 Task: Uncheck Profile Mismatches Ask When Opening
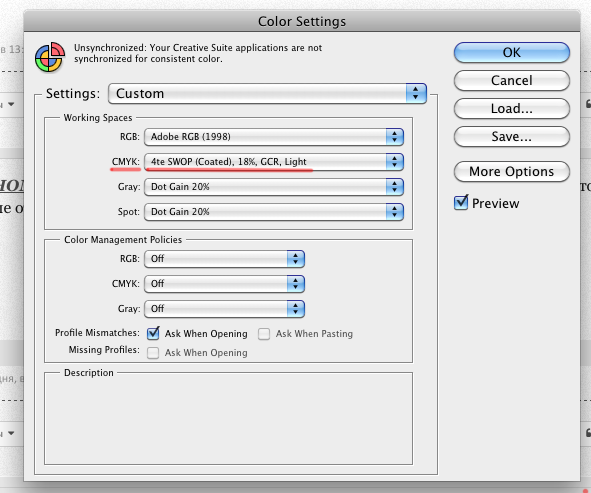click(x=153, y=334)
